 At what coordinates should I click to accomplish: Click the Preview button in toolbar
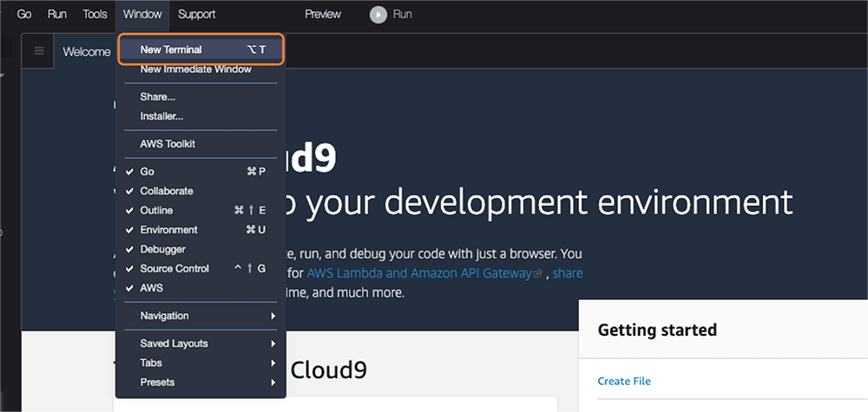(x=323, y=14)
